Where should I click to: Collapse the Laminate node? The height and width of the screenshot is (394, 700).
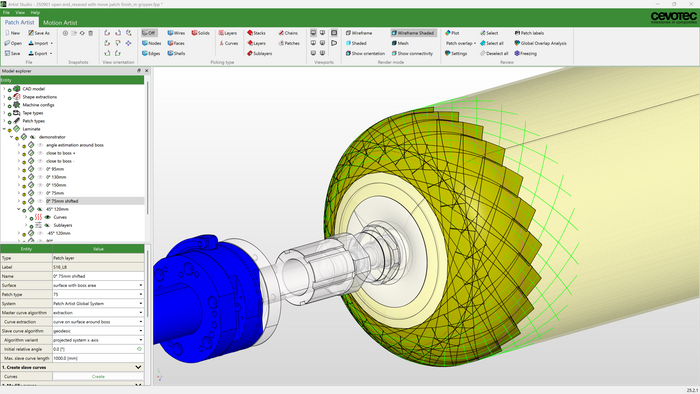(4, 129)
